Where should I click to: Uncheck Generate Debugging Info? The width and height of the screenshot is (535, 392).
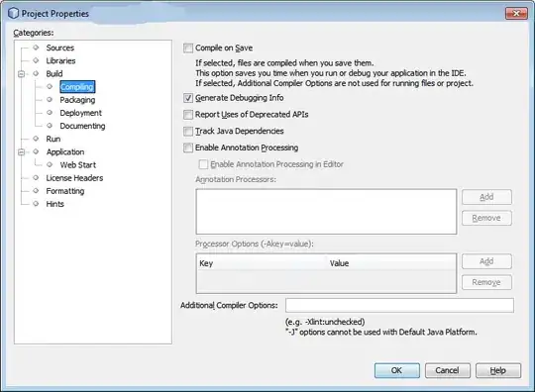coord(188,98)
